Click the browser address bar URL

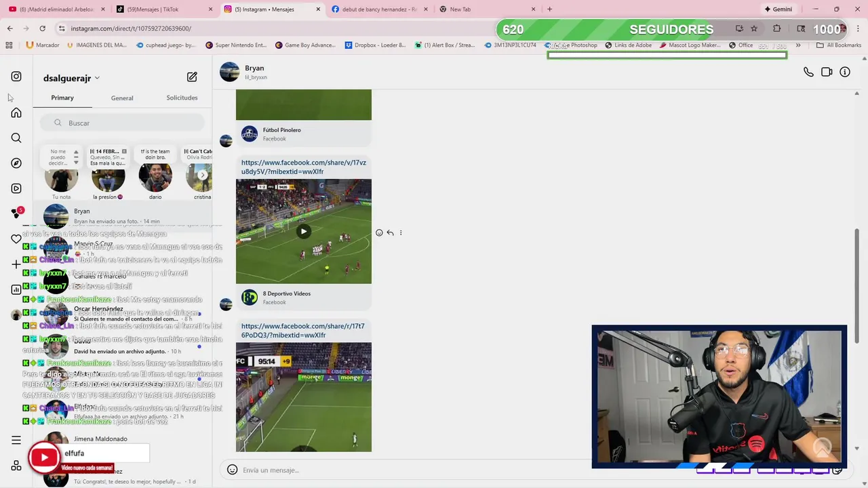click(x=130, y=28)
